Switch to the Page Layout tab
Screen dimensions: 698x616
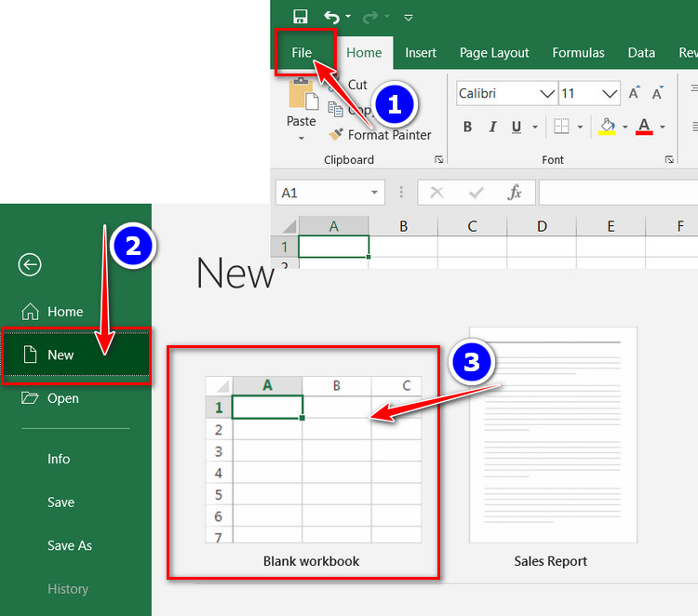[494, 53]
